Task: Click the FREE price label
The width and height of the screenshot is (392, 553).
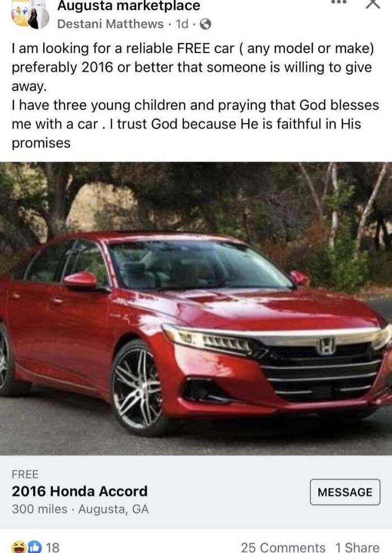Action: tap(25, 474)
